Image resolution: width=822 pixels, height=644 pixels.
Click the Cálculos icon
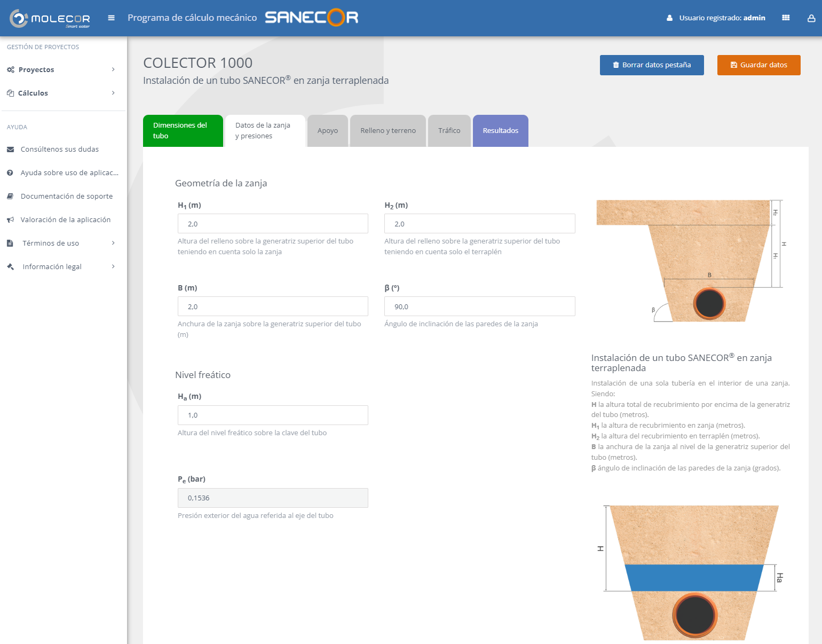(x=10, y=93)
